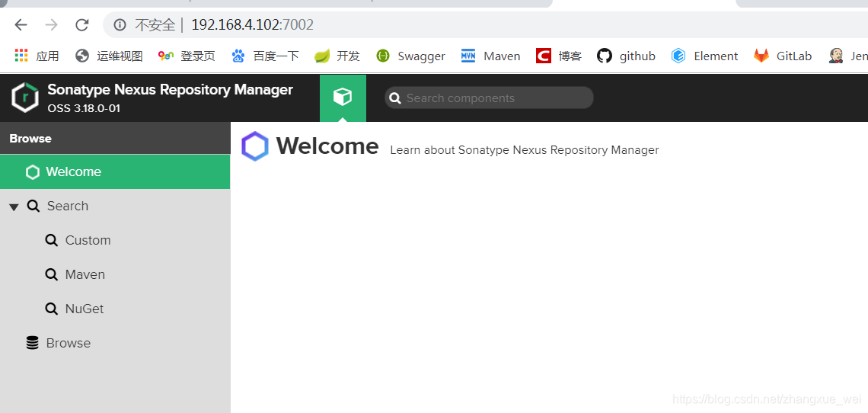This screenshot has height=413, width=868.
Task: Click the magnifier icon in the search components box
Action: pos(394,98)
